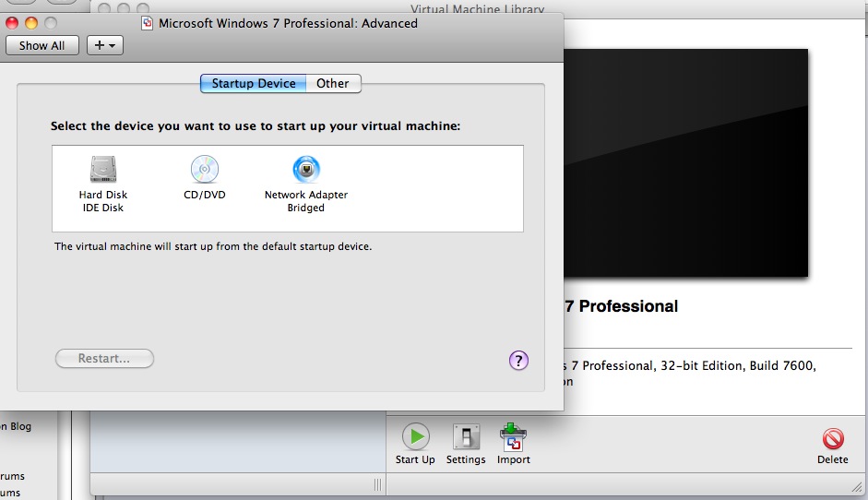Open the plus add-device dropdown

tap(105, 45)
